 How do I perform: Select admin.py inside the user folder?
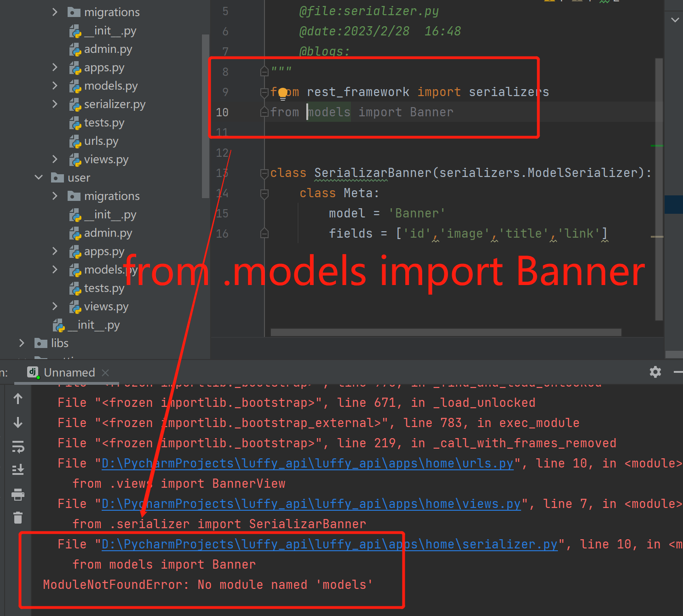point(108,233)
